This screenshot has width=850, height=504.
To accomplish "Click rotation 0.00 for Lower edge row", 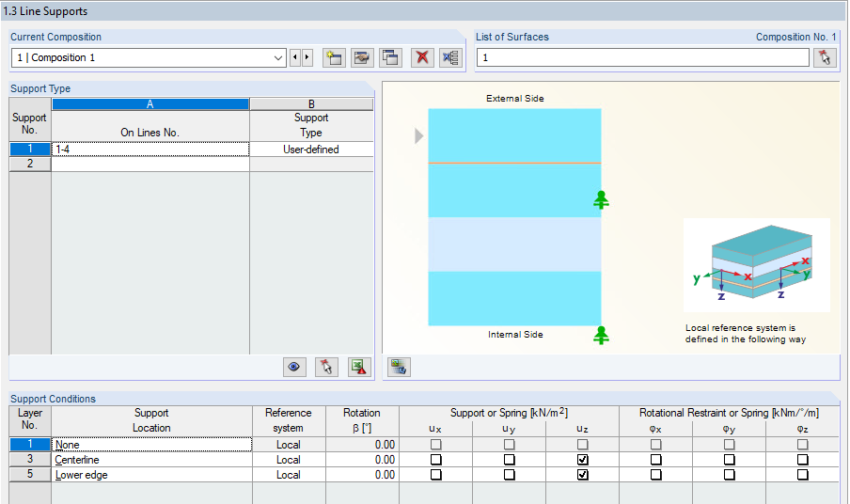I will coord(362,475).
